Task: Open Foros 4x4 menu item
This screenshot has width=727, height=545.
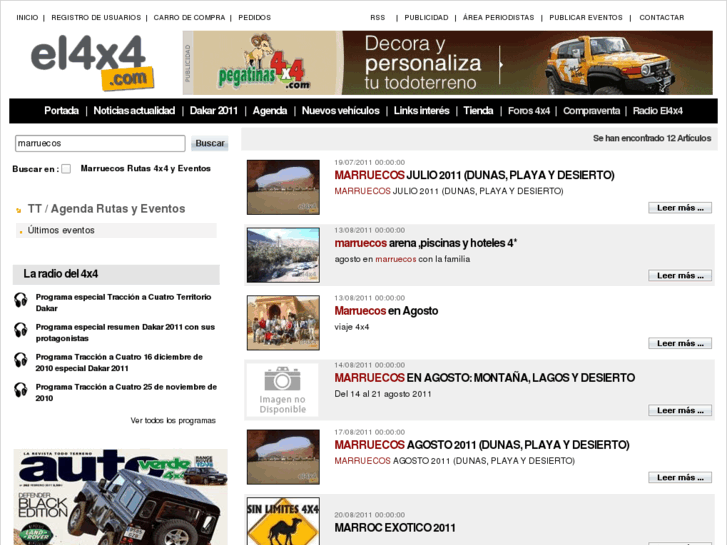Action: pyautogui.click(x=529, y=111)
